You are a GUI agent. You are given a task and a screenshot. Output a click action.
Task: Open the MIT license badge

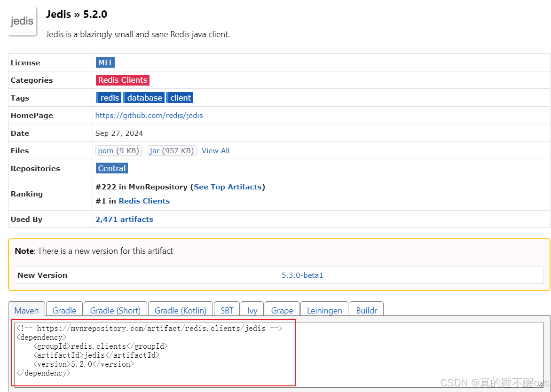tap(105, 63)
